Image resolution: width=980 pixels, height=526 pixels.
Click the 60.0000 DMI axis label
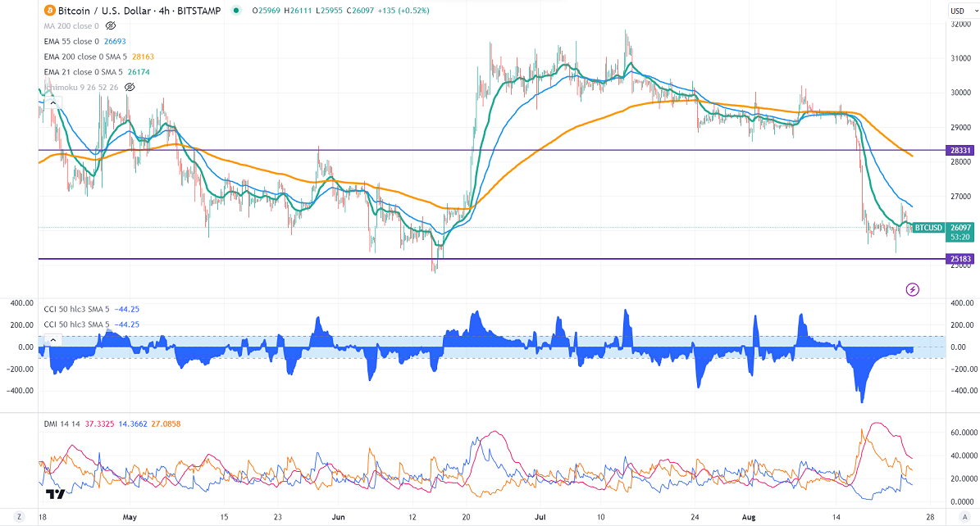pyautogui.click(x=964, y=433)
